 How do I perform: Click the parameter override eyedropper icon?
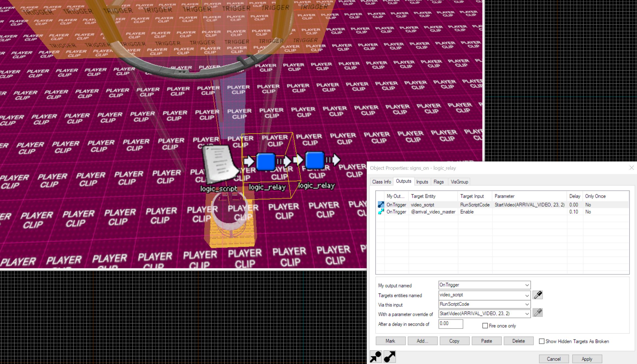(x=538, y=313)
